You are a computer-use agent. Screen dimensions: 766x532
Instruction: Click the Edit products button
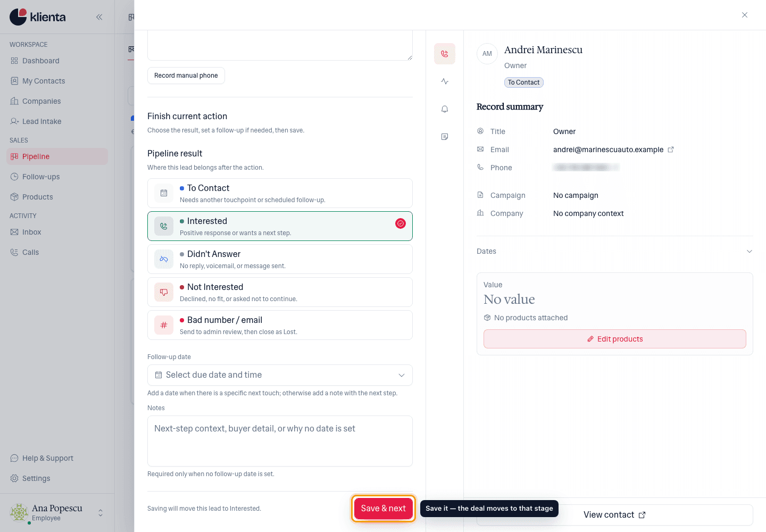click(614, 339)
